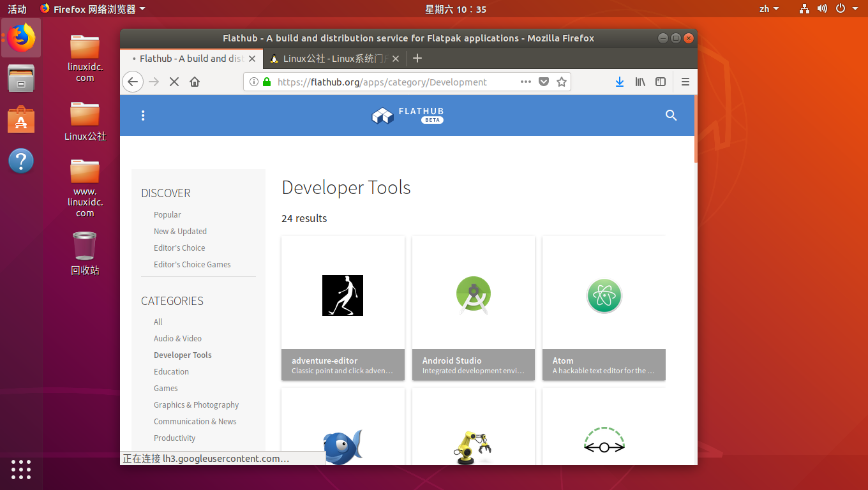Select Communication & News category
This screenshot has width=868, height=490.
(x=195, y=422)
